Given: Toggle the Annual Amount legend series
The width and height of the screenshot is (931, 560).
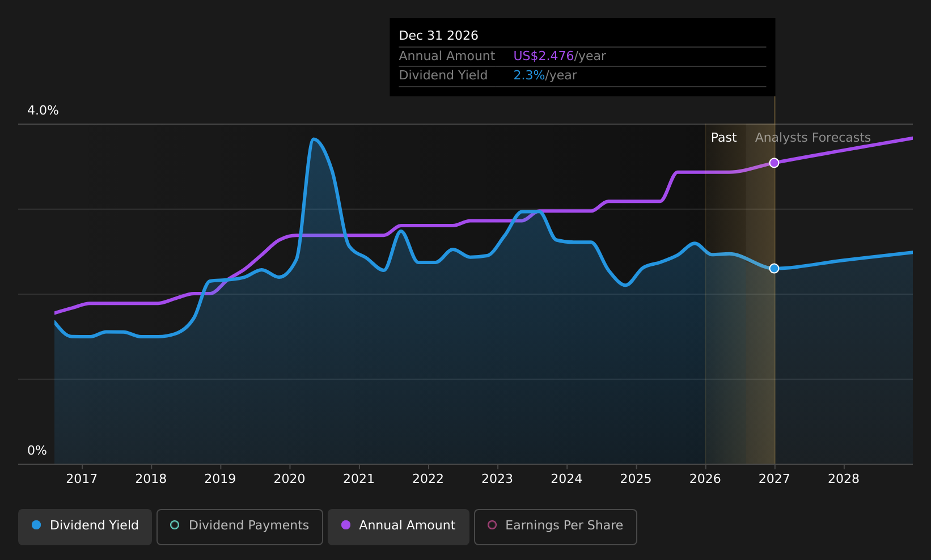Looking at the screenshot, I should (x=399, y=527).
